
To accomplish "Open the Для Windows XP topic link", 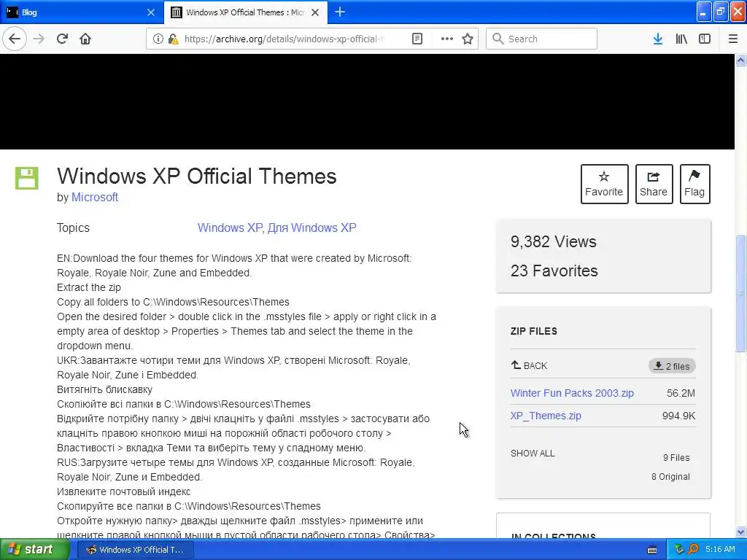I will pyautogui.click(x=311, y=227).
